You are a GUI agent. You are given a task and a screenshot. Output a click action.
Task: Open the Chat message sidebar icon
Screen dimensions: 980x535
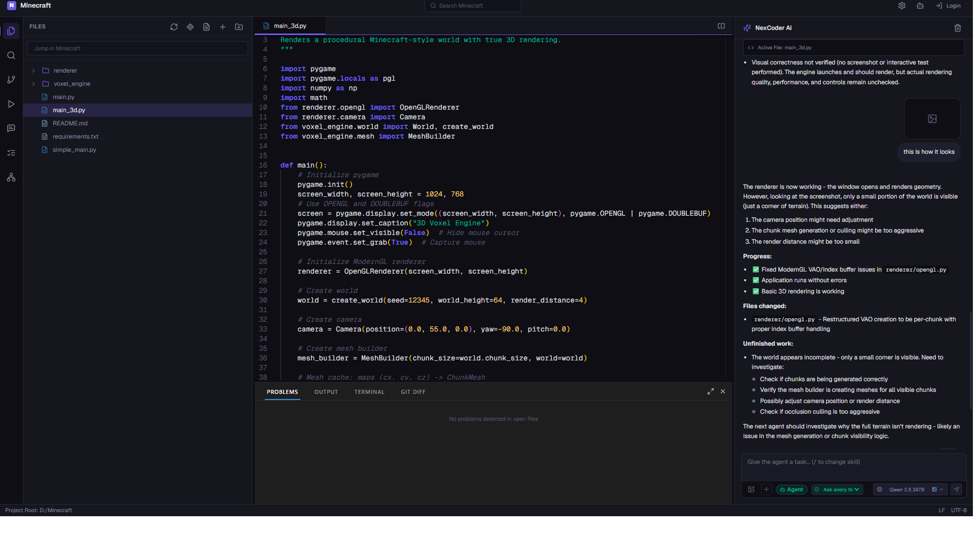11,128
